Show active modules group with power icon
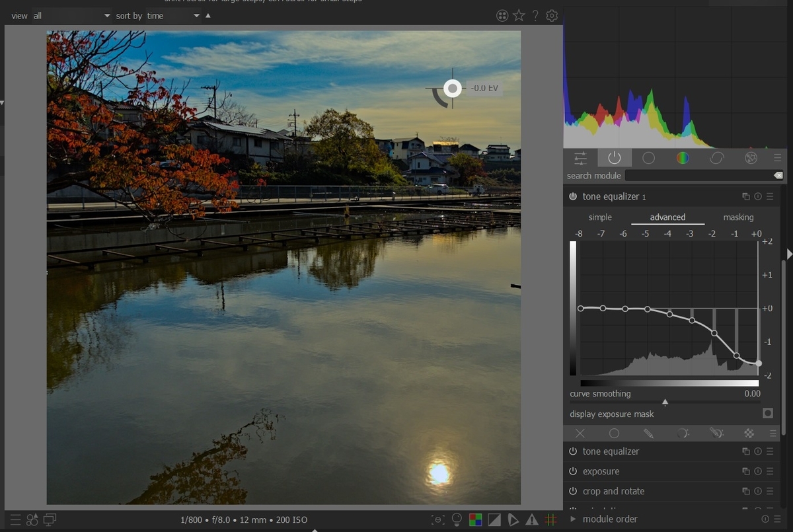 click(x=615, y=158)
